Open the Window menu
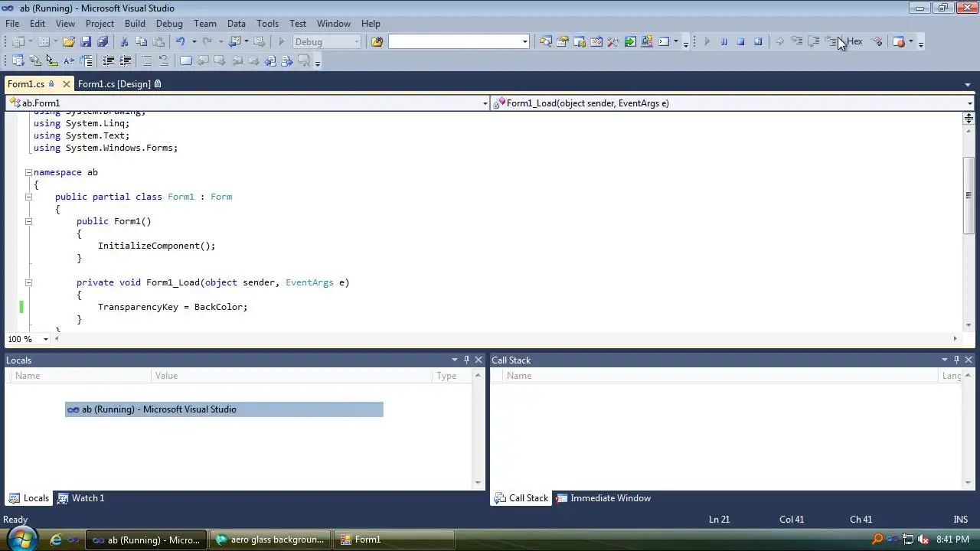 coord(334,24)
